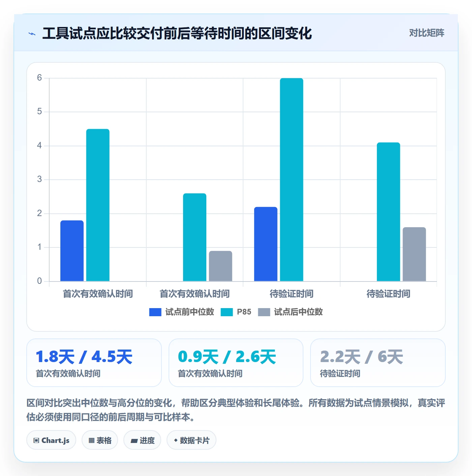
Task: Click the y-axis label 0
Action: (39, 281)
